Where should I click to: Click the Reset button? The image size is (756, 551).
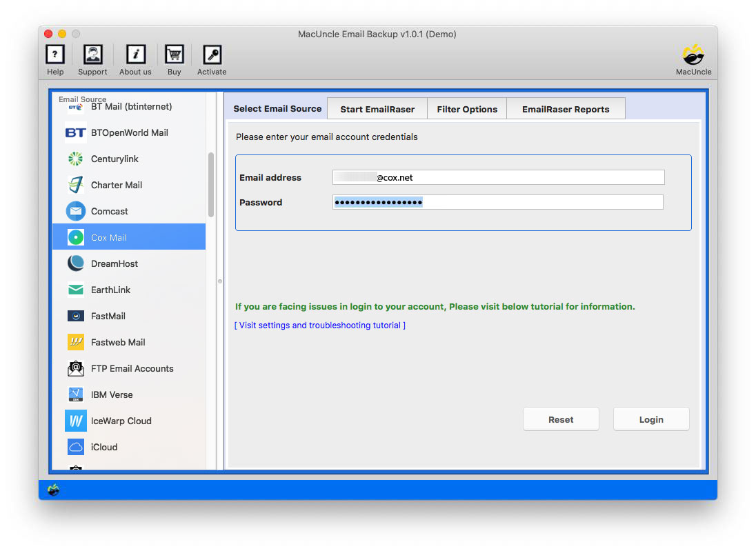[x=561, y=419]
